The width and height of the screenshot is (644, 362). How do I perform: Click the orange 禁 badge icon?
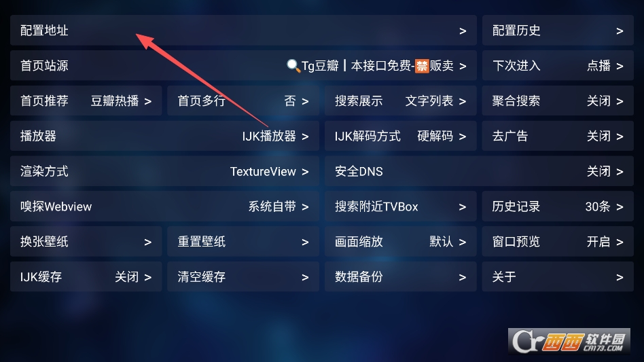(422, 66)
